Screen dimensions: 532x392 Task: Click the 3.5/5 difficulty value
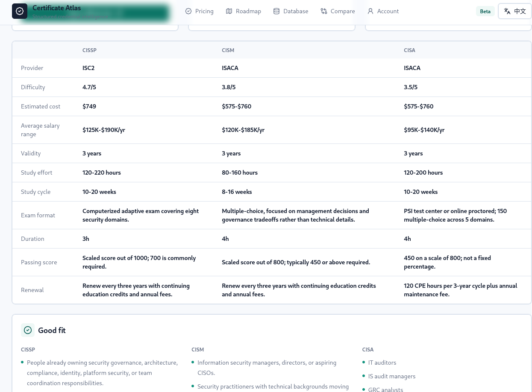pyautogui.click(x=411, y=87)
